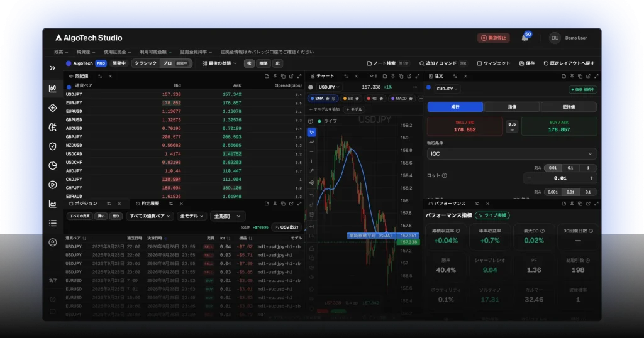Switch to the 指値 order tab
Image resolution: width=644 pixels, height=338 pixels.
click(x=512, y=107)
